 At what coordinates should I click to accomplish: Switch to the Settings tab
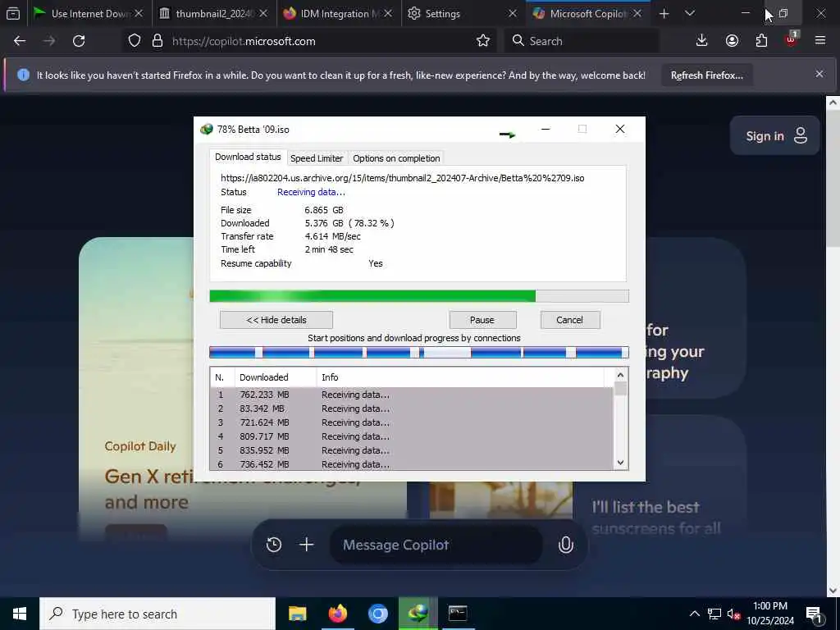click(462, 13)
